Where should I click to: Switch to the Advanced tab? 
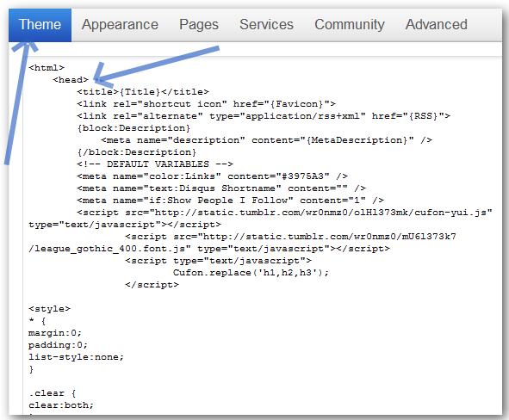click(x=437, y=25)
